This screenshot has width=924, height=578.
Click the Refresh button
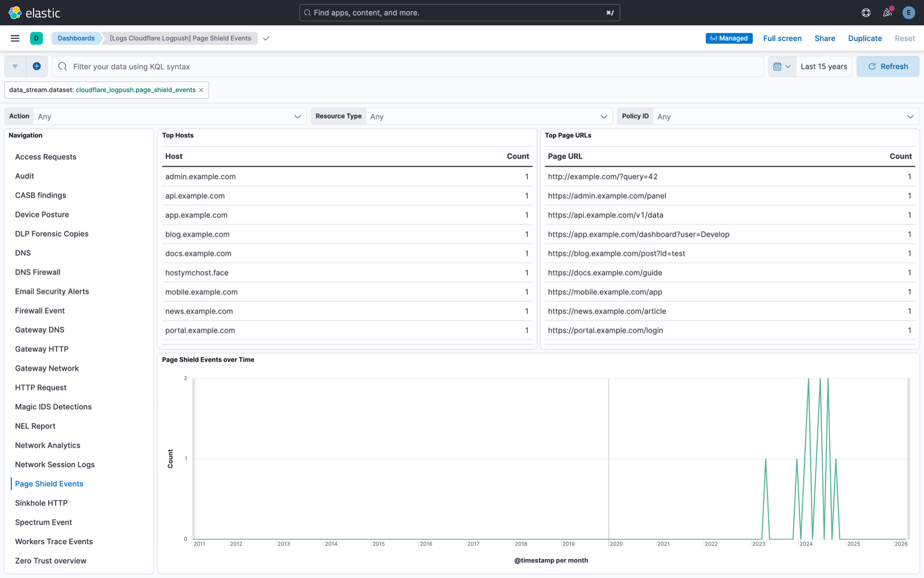point(888,67)
